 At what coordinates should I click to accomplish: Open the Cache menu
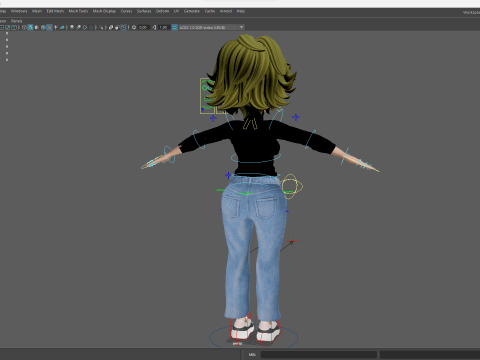click(x=210, y=11)
